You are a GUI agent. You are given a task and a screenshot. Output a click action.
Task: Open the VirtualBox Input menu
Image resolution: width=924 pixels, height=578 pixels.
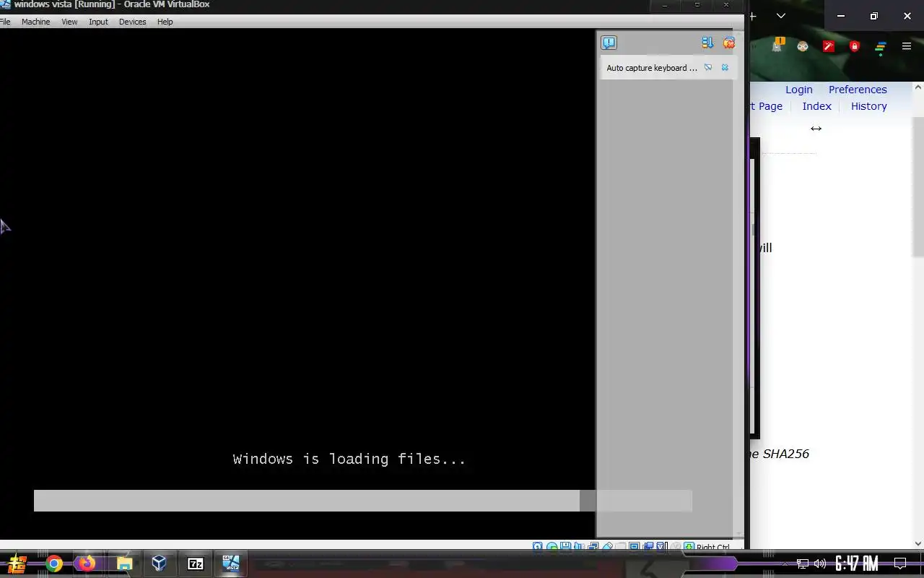click(x=98, y=22)
